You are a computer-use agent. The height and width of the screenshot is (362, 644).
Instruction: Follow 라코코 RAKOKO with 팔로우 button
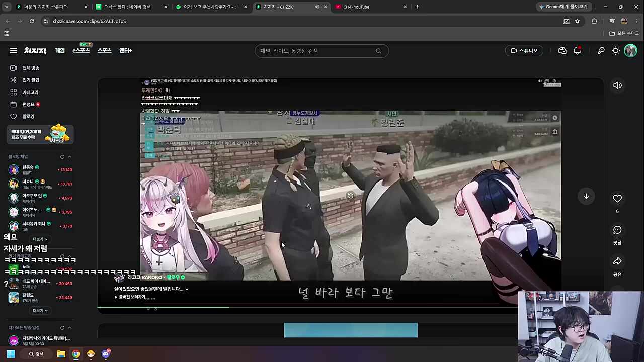(176, 278)
